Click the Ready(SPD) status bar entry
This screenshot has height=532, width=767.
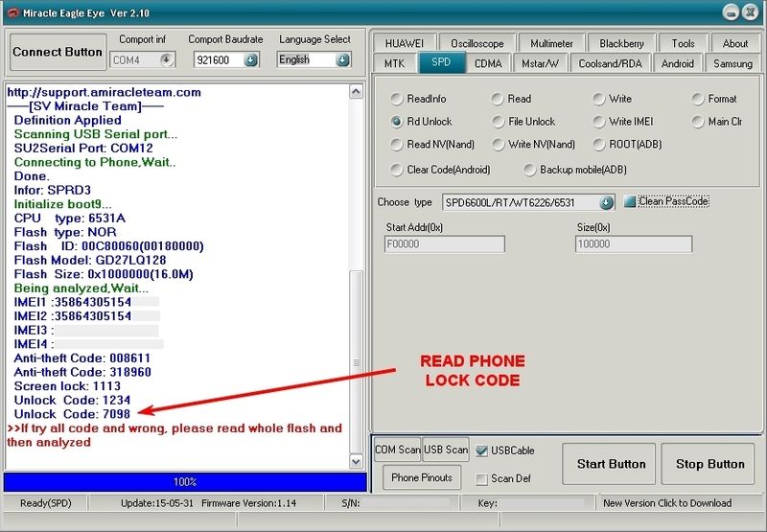(x=46, y=502)
